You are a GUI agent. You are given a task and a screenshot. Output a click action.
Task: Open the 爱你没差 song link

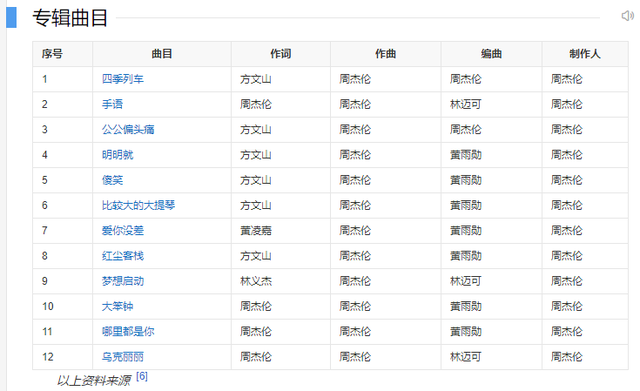(123, 230)
